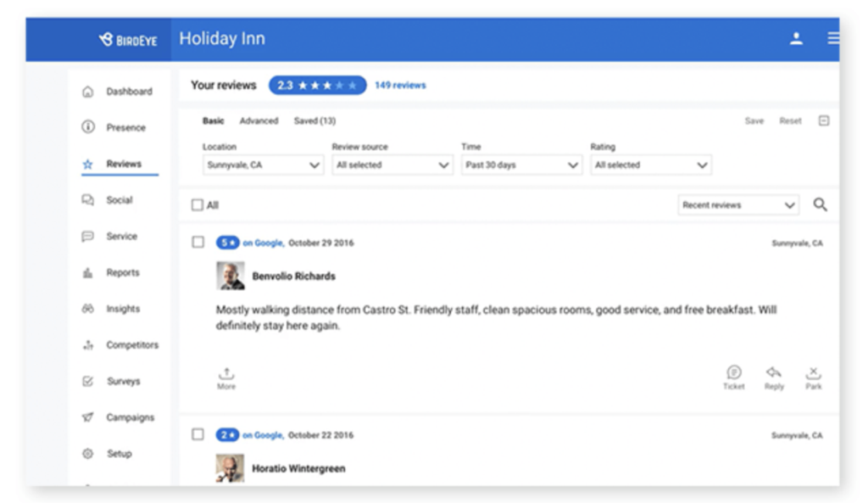868x503 pixels.
Task: Open Competitors in sidebar
Action: [x=132, y=345]
